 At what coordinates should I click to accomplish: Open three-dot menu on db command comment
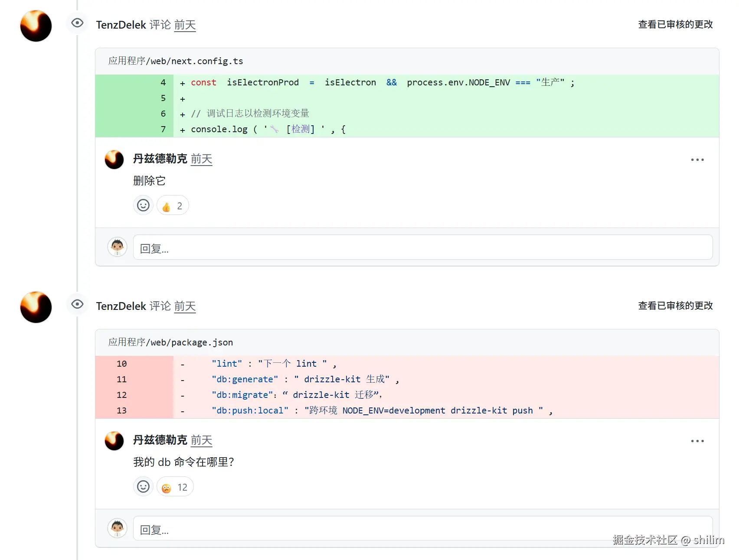[697, 441]
